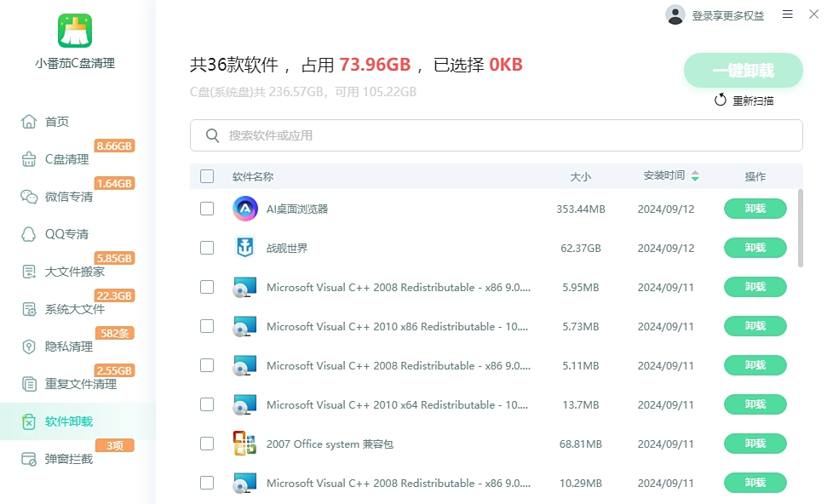Image resolution: width=833 pixels, height=504 pixels.
Task: Select the C盘清理 sidebar icon
Action: pos(27,158)
